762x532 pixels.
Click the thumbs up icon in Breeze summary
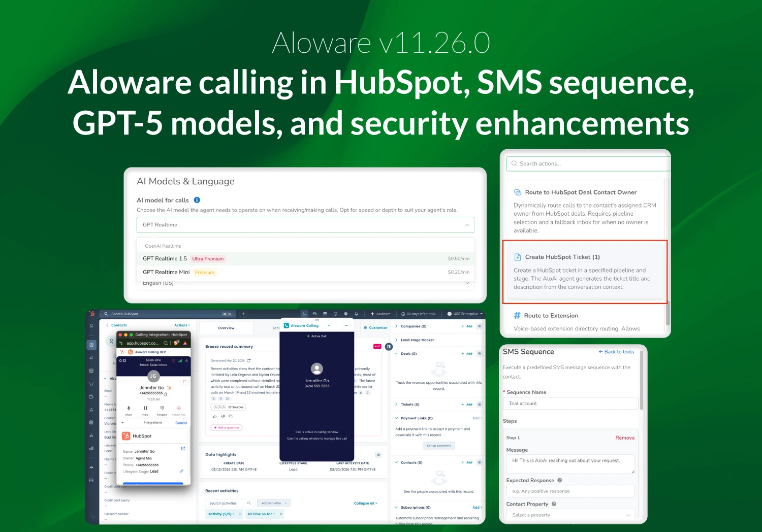(214, 416)
